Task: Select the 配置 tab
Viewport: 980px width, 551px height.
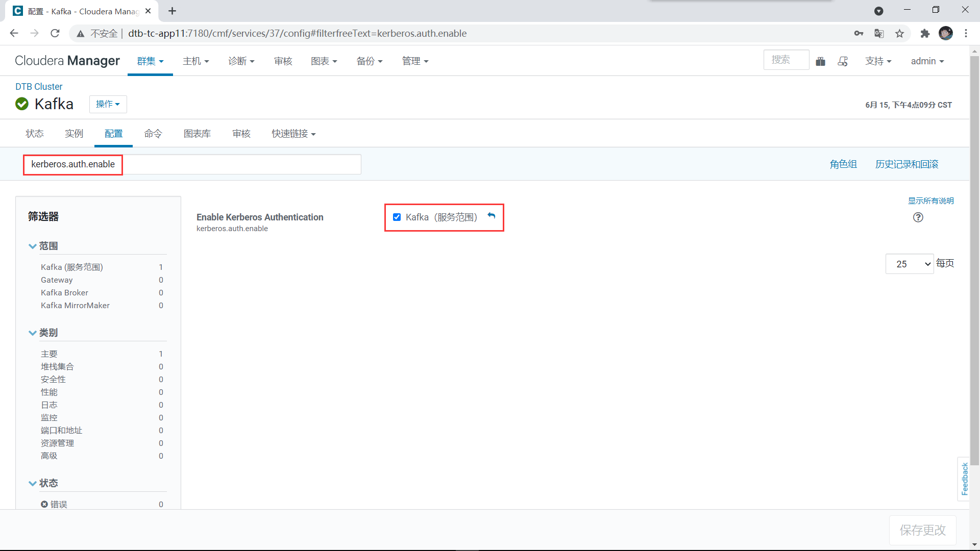Action: point(113,134)
